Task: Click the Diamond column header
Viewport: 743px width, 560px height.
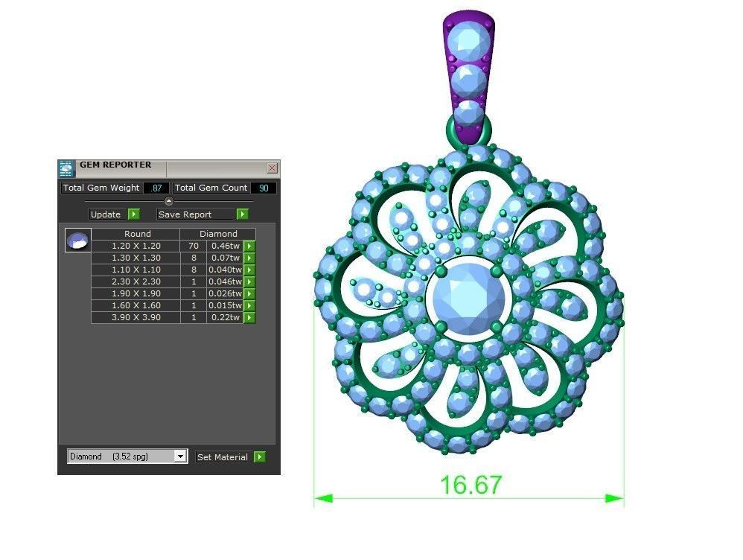Action: pyautogui.click(x=218, y=234)
